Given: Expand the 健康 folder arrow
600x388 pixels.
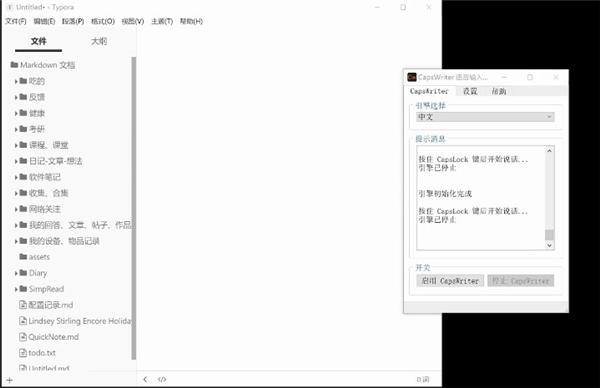Looking at the screenshot, I should coord(16,113).
